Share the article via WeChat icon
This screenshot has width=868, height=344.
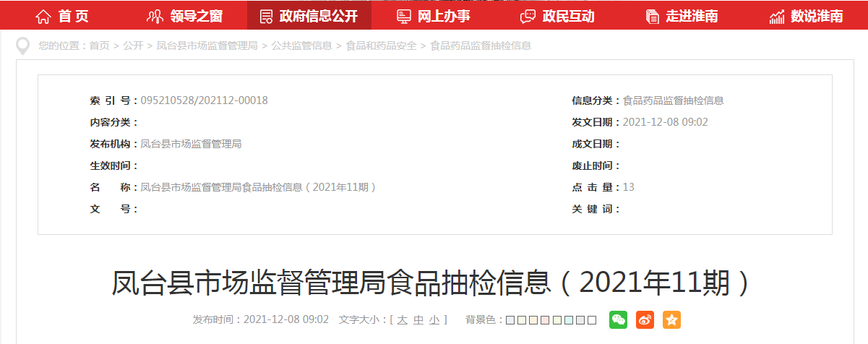click(618, 319)
